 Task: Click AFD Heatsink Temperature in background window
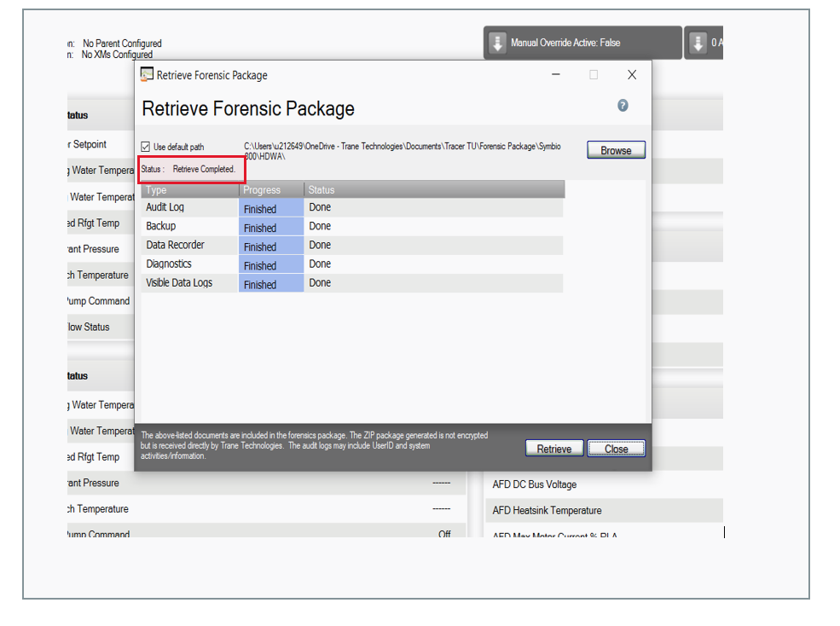tap(547, 510)
